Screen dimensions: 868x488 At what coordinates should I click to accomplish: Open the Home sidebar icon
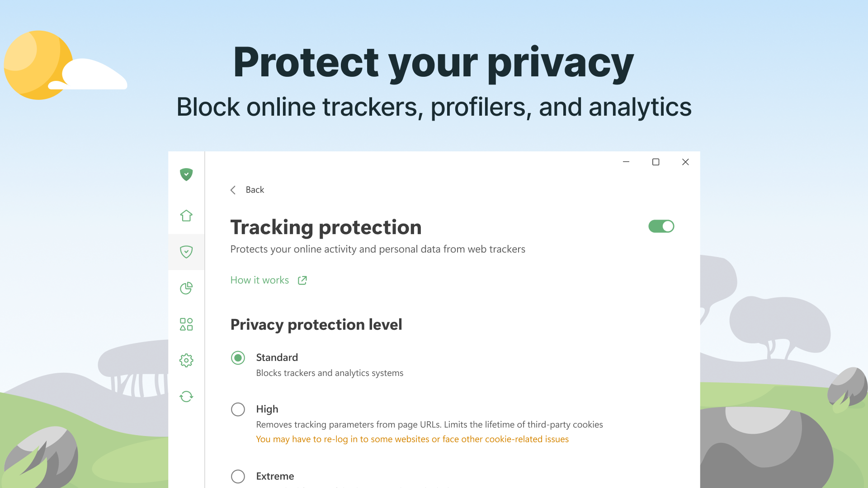click(186, 216)
